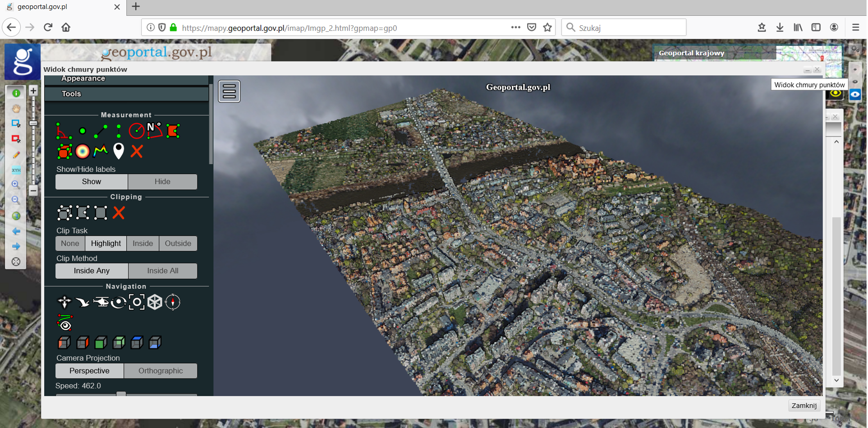The width and height of the screenshot is (868, 428).
Task: Open the Geoportal krajowy panel header
Action: (691, 53)
